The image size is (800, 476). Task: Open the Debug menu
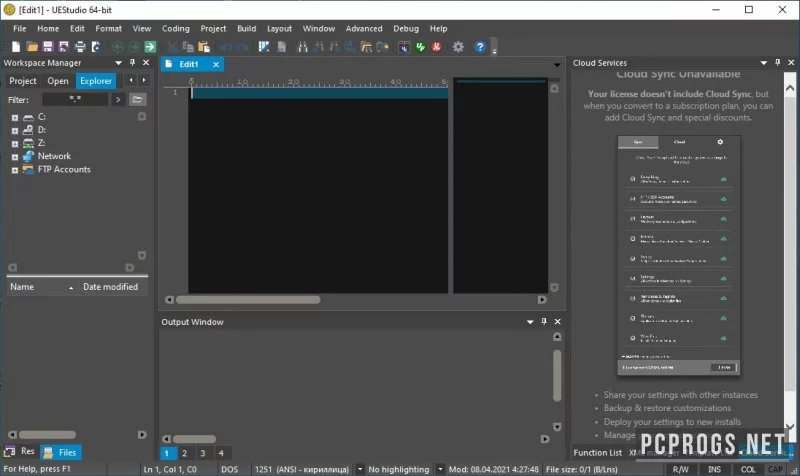point(406,29)
